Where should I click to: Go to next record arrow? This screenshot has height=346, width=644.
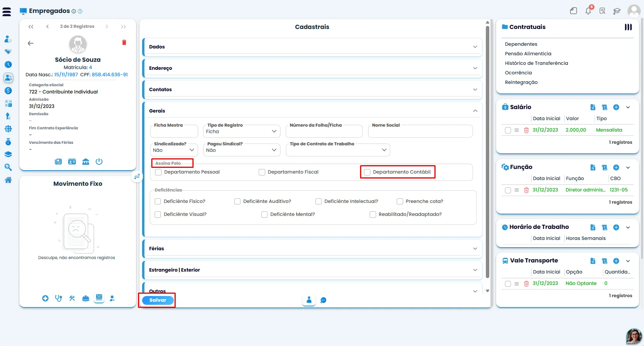coord(107,27)
